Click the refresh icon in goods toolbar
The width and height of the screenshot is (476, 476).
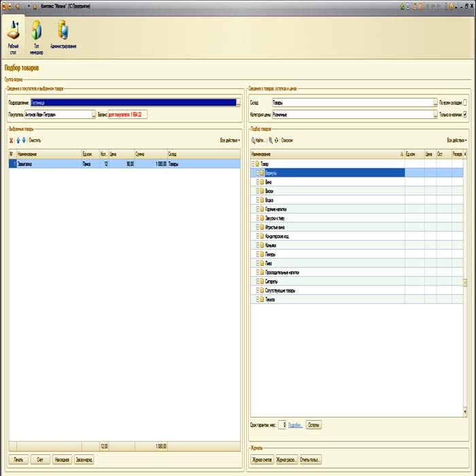point(277,140)
